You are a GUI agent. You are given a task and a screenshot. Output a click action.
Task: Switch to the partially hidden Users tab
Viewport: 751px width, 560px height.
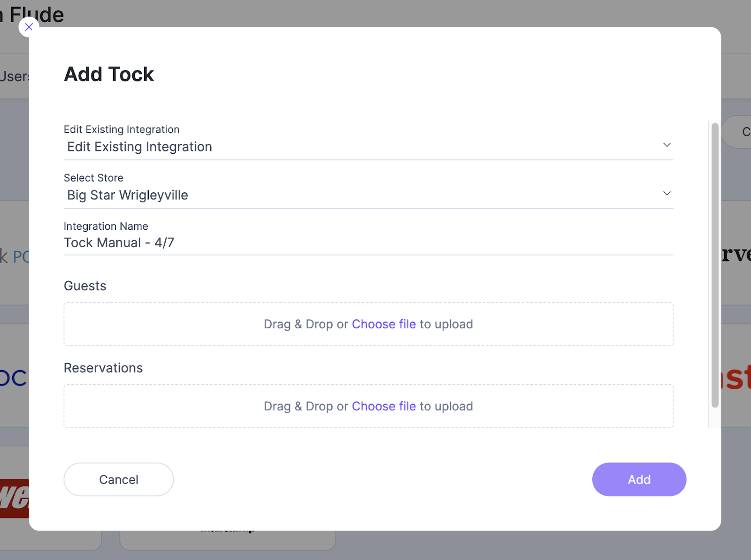14,76
